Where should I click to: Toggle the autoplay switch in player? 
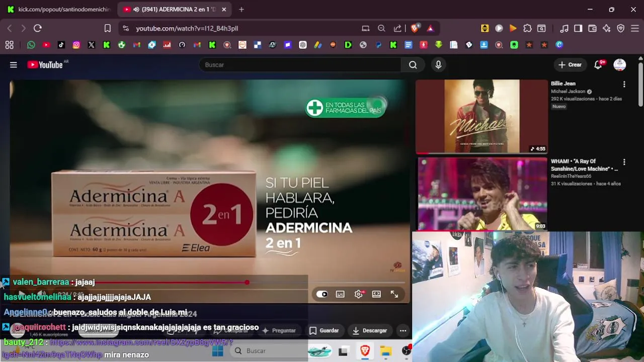point(322,294)
